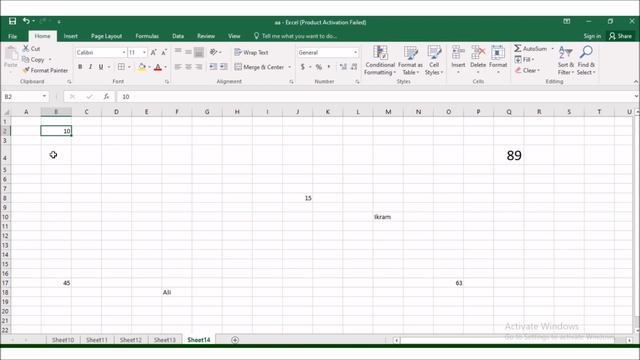
Task: Switch to the Page Layout tab
Action: click(106, 36)
